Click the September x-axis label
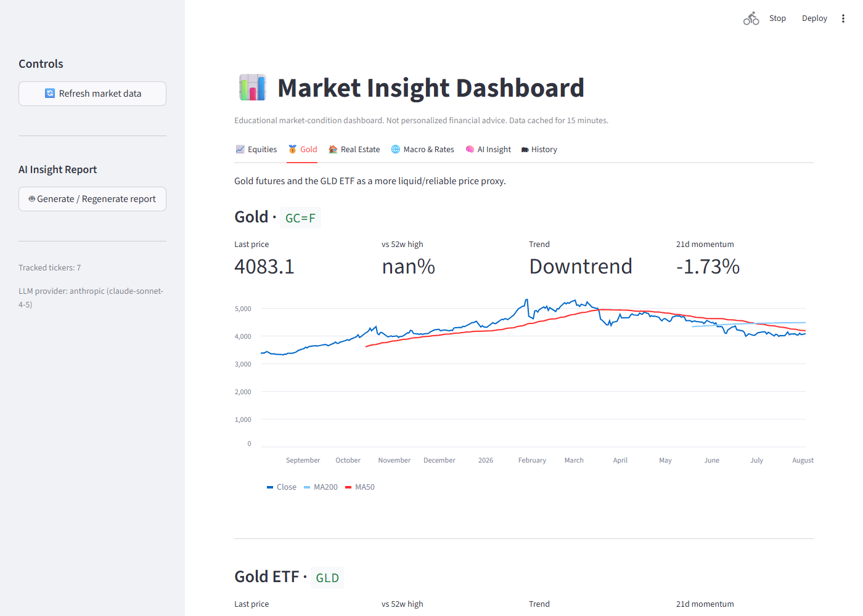Screen dimensions: 863x616 [303, 460]
